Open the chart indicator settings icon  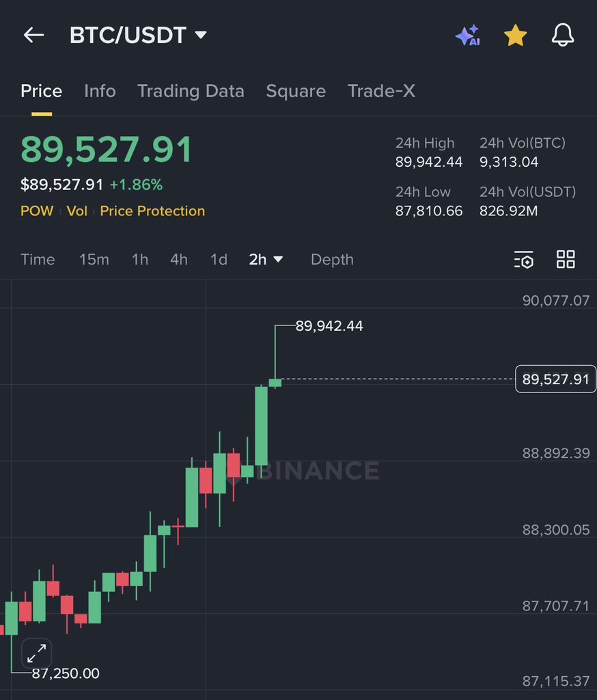tap(523, 260)
